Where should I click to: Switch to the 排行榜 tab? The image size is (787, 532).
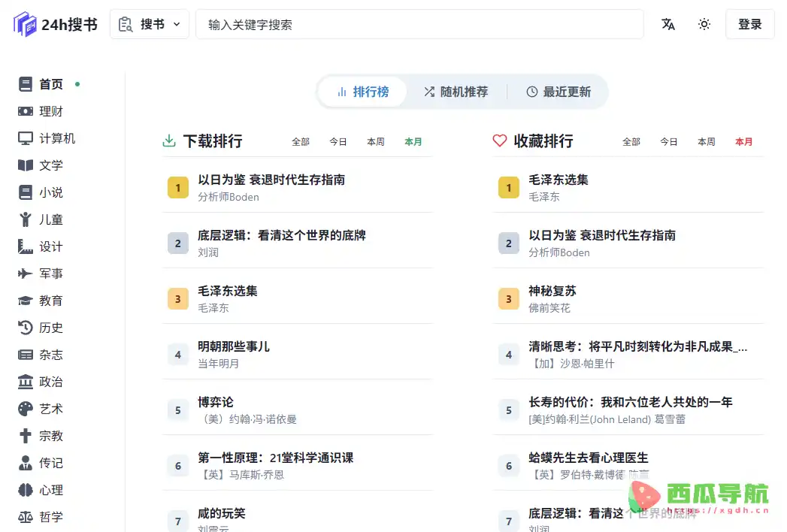363,92
